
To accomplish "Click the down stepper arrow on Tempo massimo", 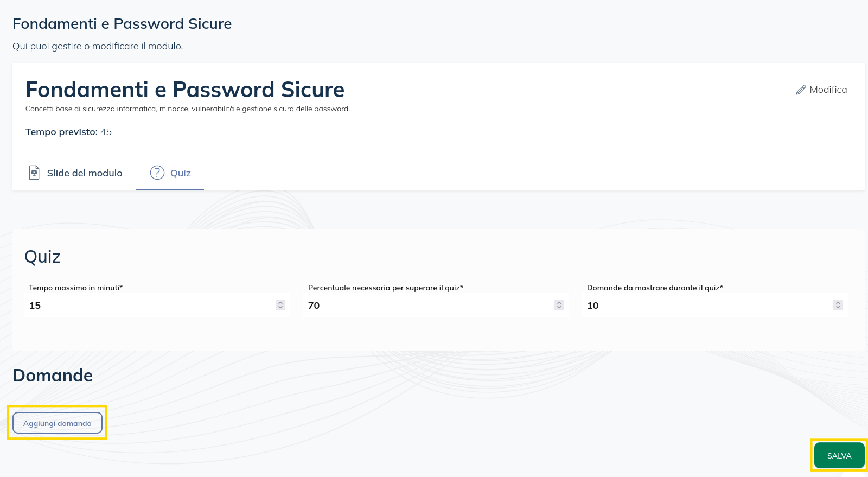I will [279, 308].
